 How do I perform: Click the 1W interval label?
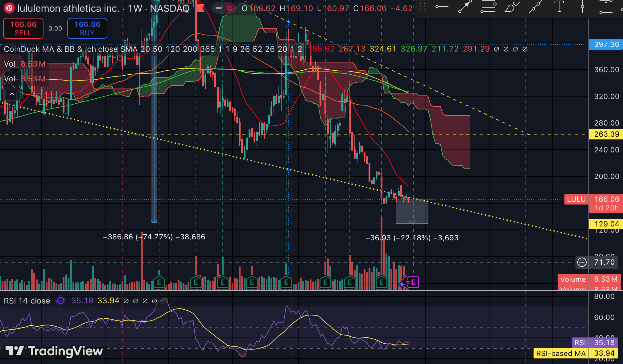pyautogui.click(x=135, y=8)
